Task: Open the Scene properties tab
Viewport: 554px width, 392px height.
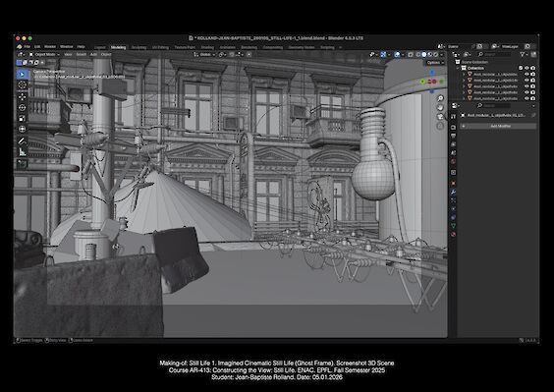Action: click(x=453, y=153)
